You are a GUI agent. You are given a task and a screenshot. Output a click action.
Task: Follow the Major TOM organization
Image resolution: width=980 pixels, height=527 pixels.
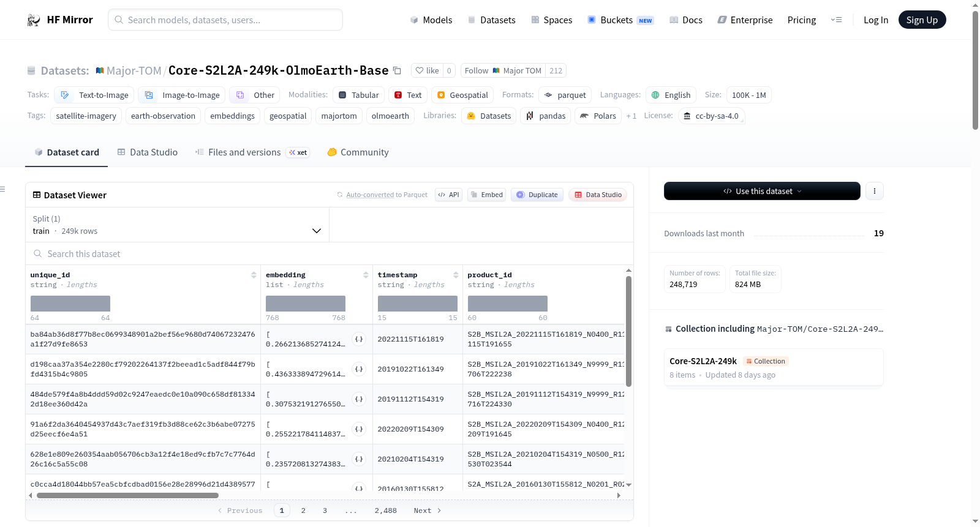coord(503,70)
